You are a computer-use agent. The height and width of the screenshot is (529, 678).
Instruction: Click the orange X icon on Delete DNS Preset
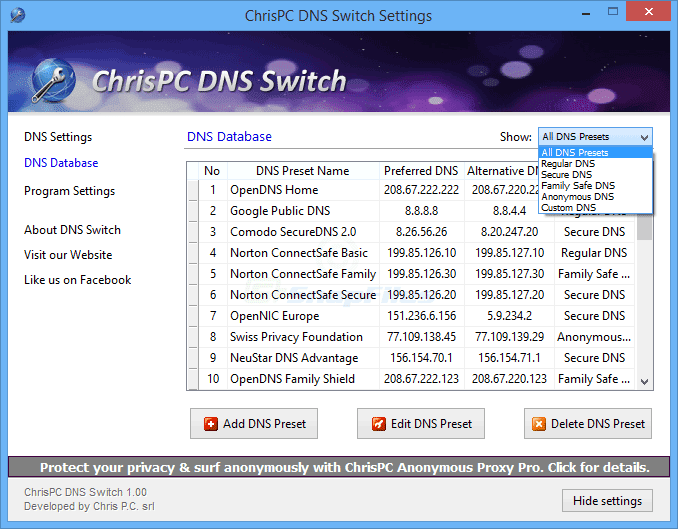pyautogui.click(x=539, y=424)
